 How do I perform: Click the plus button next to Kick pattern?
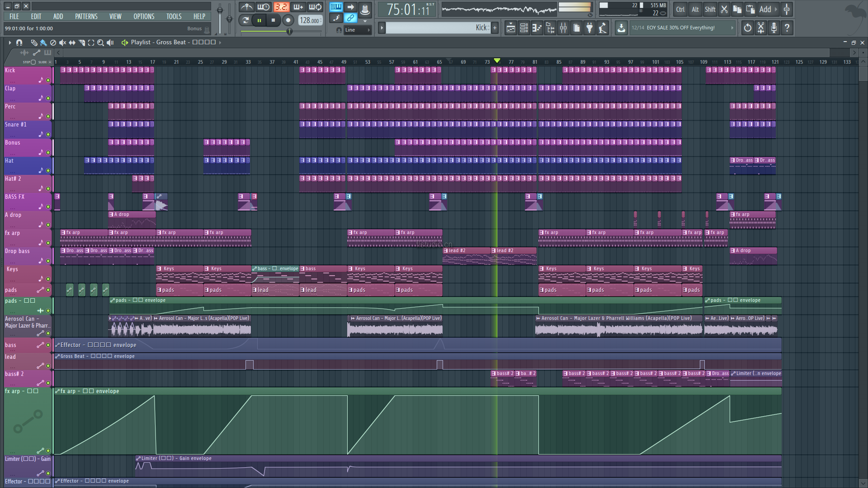click(495, 28)
